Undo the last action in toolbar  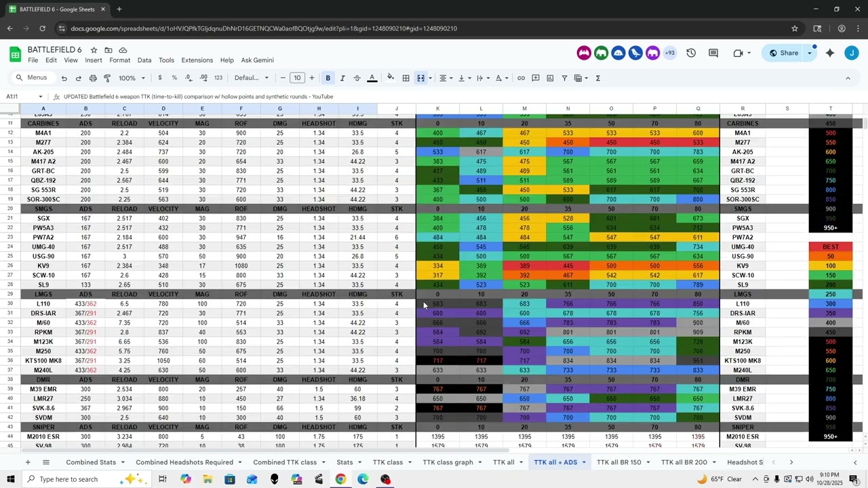click(x=64, y=78)
